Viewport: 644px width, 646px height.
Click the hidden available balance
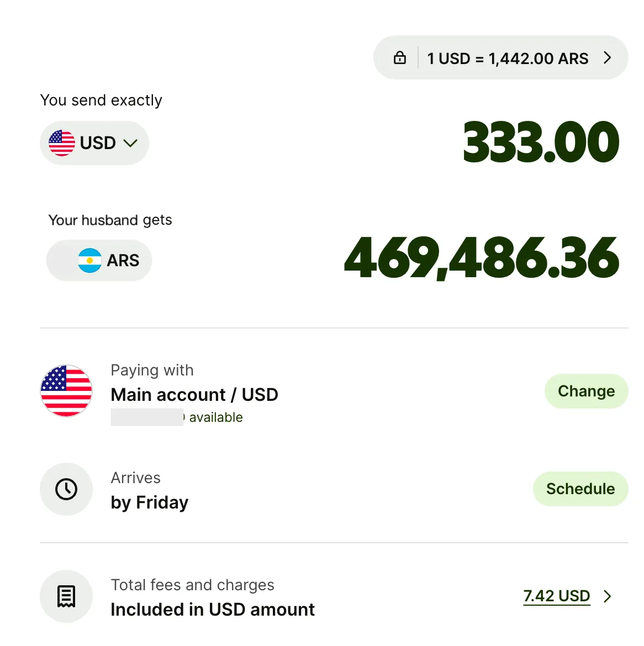(147, 417)
